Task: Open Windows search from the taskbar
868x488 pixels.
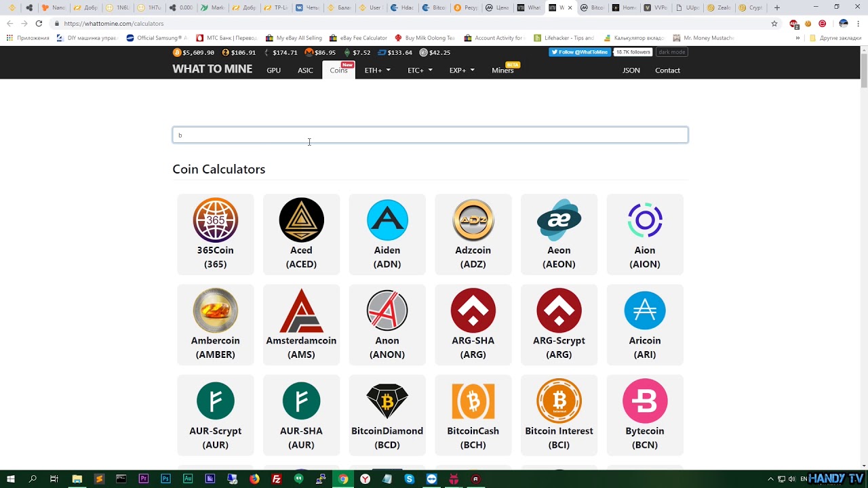Action: point(33,479)
